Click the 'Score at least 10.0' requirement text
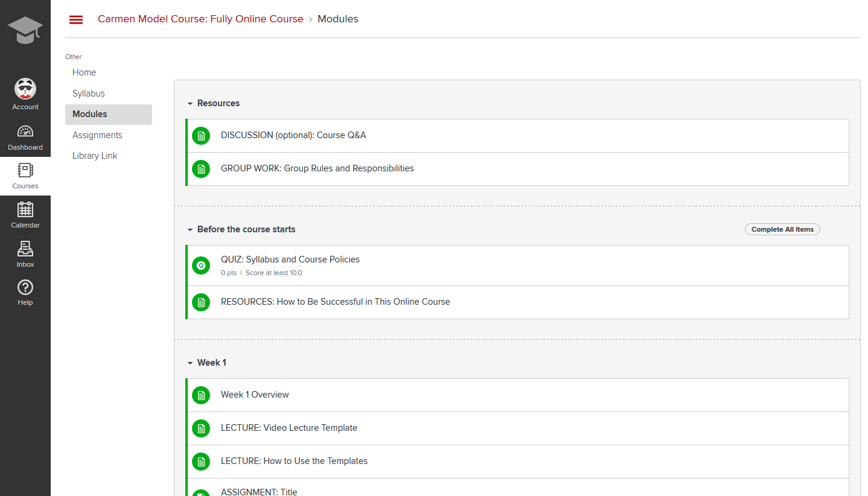This screenshot has width=868, height=496. click(274, 273)
